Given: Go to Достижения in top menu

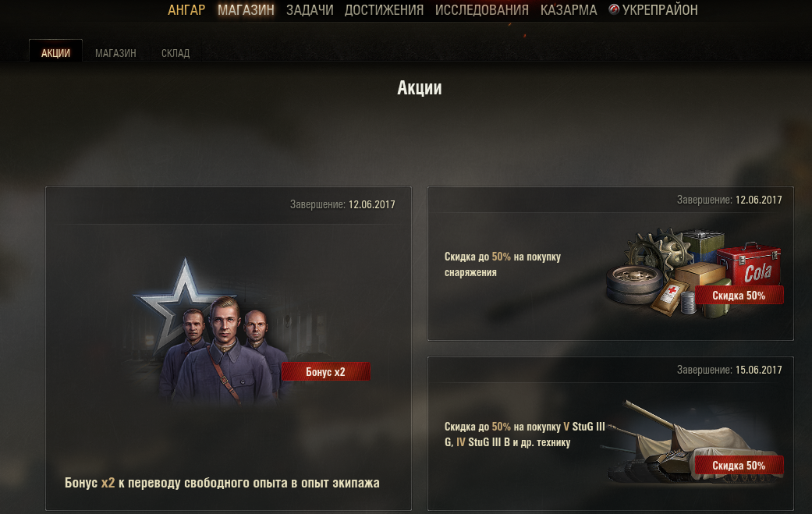Looking at the screenshot, I should pos(385,10).
